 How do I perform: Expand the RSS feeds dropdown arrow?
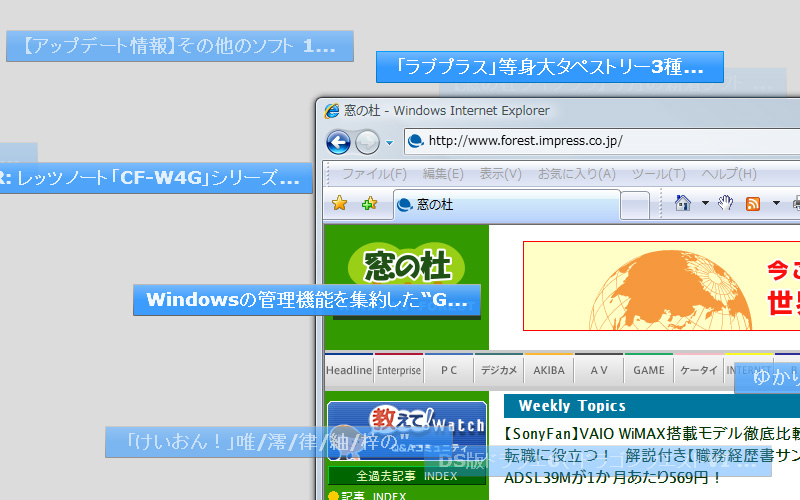(x=776, y=203)
